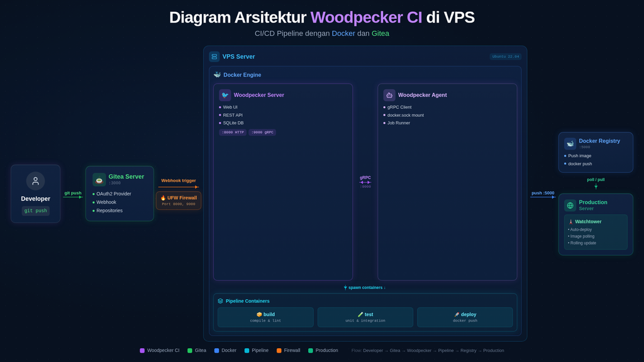This screenshot has width=644, height=362.
Task: Click Webhook item under Gitea Server
Action: (x=106, y=202)
